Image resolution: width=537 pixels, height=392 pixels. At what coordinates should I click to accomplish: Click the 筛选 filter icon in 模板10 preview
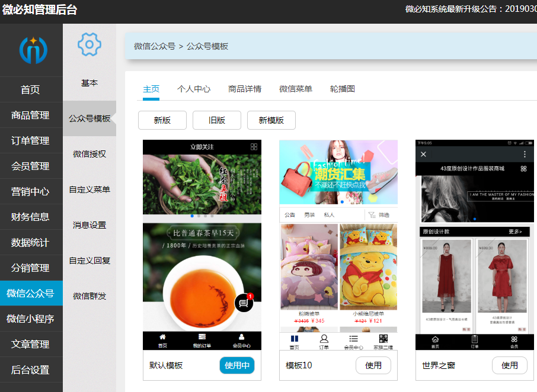pyautogui.click(x=372, y=215)
